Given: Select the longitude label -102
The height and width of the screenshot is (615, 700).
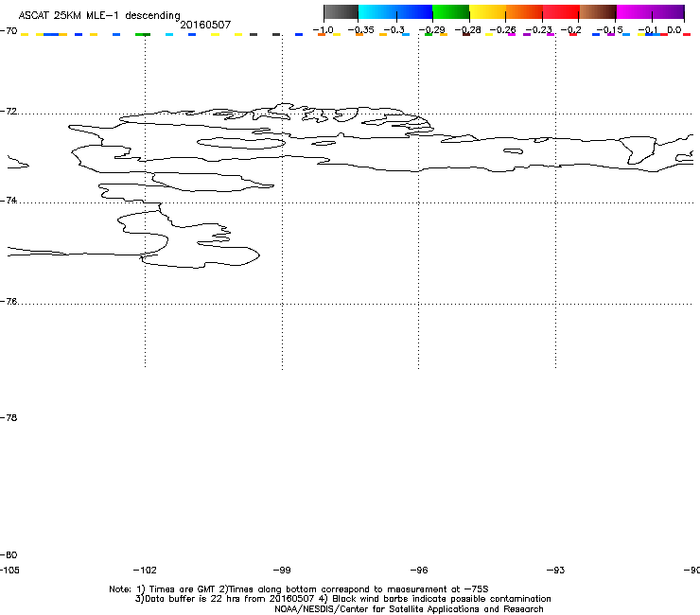Looking at the screenshot, I should 145,570.
